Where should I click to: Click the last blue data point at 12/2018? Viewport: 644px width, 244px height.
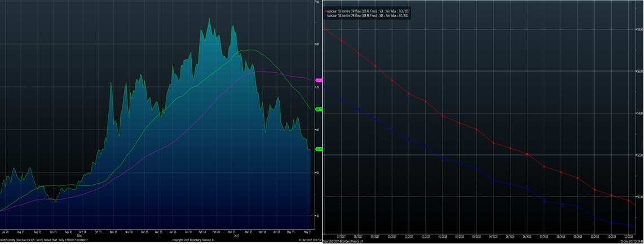pos(628,225)
